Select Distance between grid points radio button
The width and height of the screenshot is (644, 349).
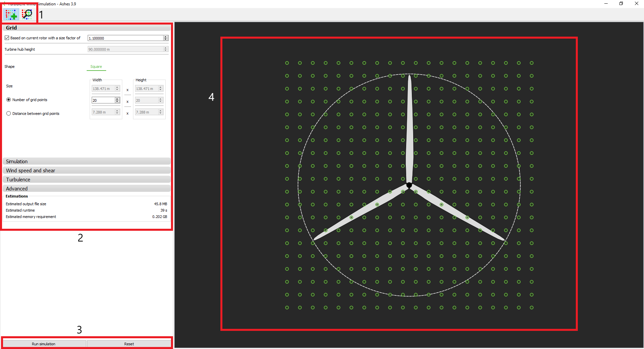pos(8,114)
